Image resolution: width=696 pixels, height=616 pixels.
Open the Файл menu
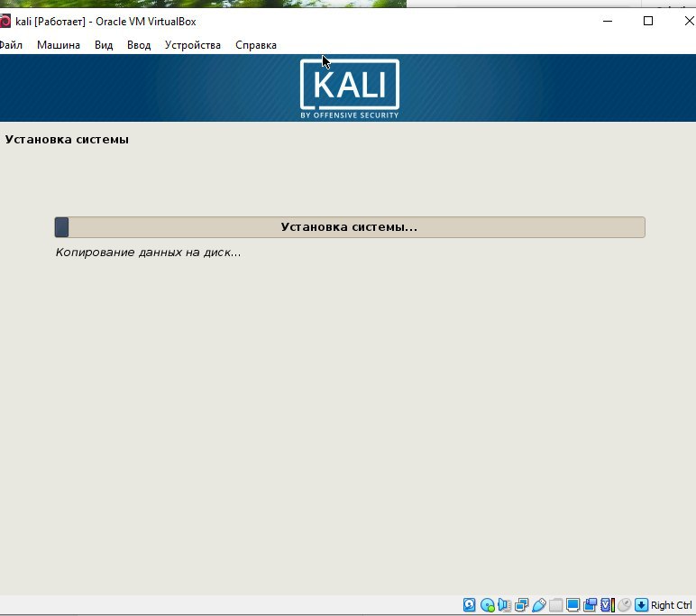[11, 45]
